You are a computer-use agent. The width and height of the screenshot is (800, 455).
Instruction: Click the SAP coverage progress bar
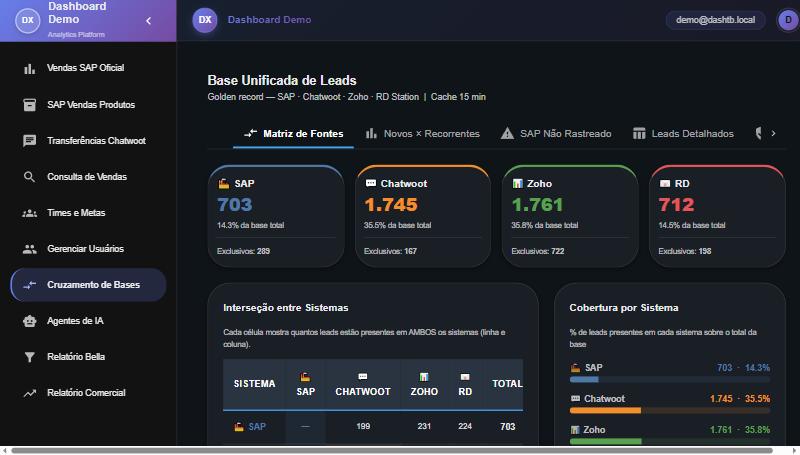(x=669, y=380)
